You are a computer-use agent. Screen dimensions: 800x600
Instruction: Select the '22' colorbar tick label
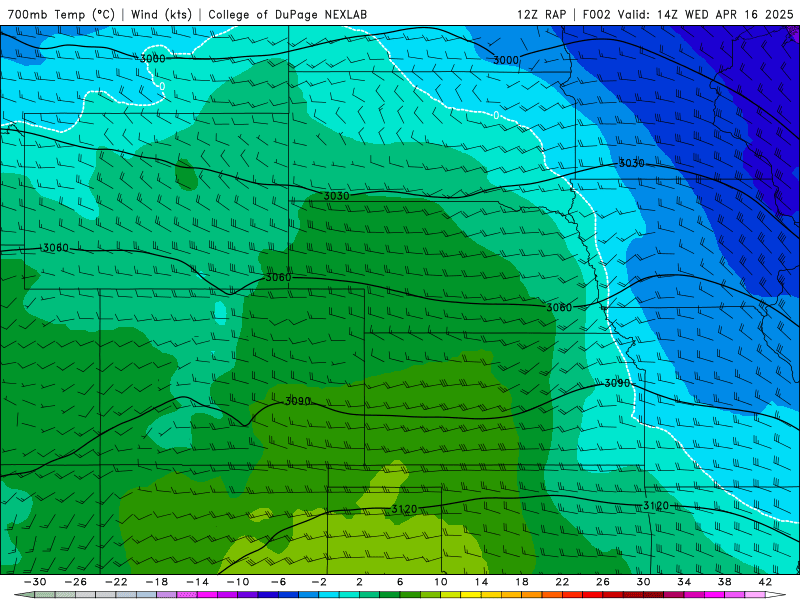[x=562, y=582]
